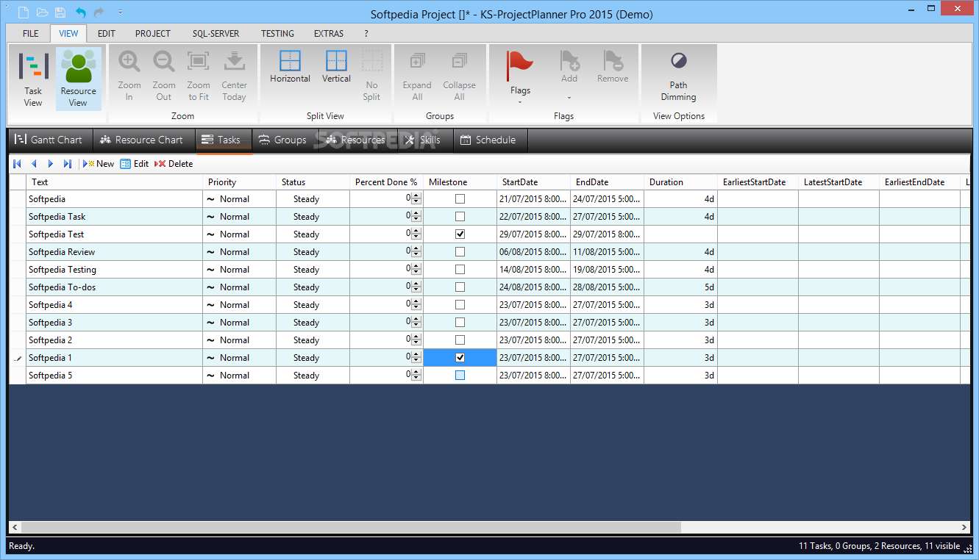Screen dimensions: 979x560
Task: Open the FILE menu
Action: click(31, 34)
